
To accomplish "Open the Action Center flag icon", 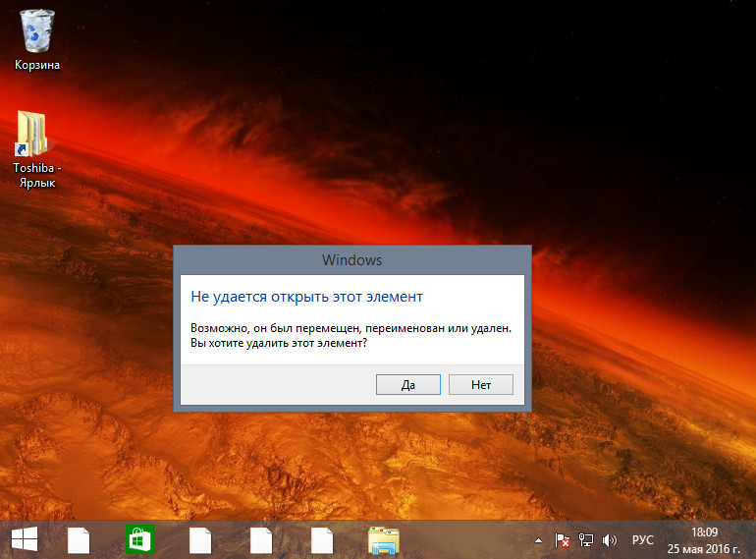I will tap(562, 540).
